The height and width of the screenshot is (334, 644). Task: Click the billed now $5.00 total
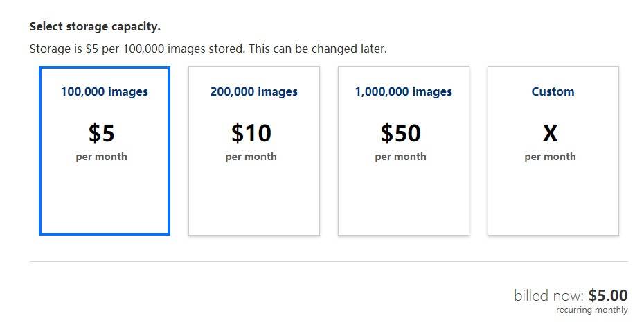(571, 295)
